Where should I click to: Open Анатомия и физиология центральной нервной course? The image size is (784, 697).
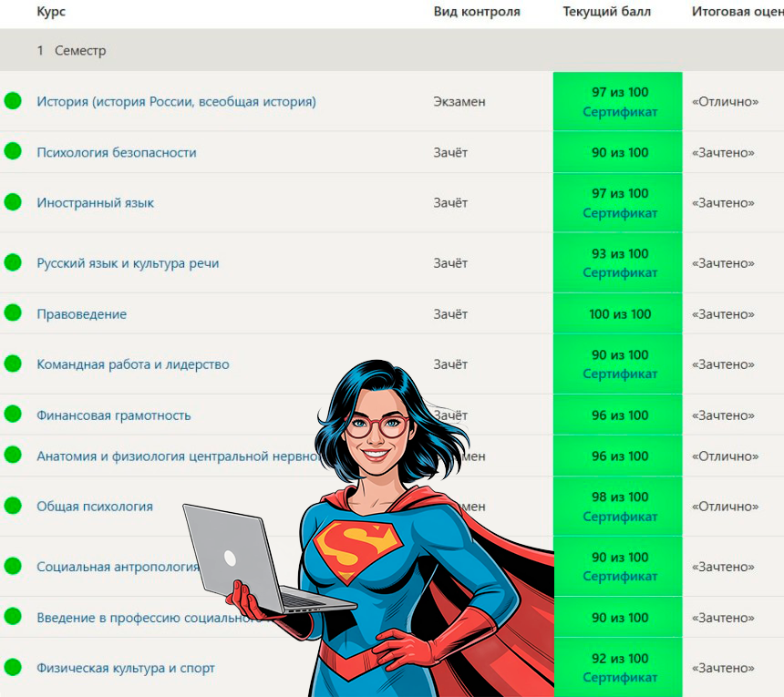[179, 456]
